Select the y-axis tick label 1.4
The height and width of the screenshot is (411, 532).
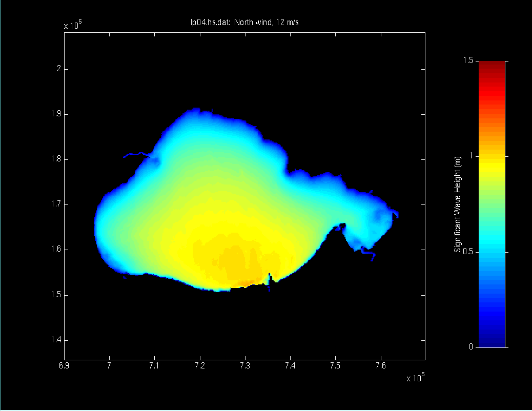tap(56, 340)
